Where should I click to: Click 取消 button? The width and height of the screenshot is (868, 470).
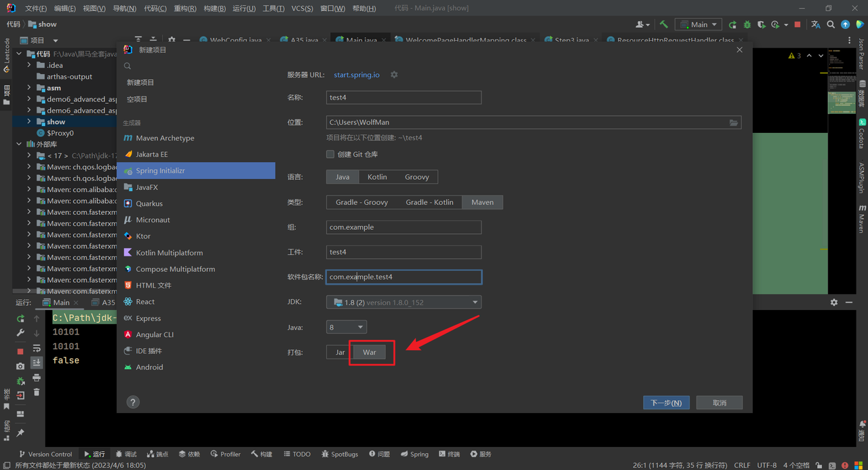tap(719, 403)
